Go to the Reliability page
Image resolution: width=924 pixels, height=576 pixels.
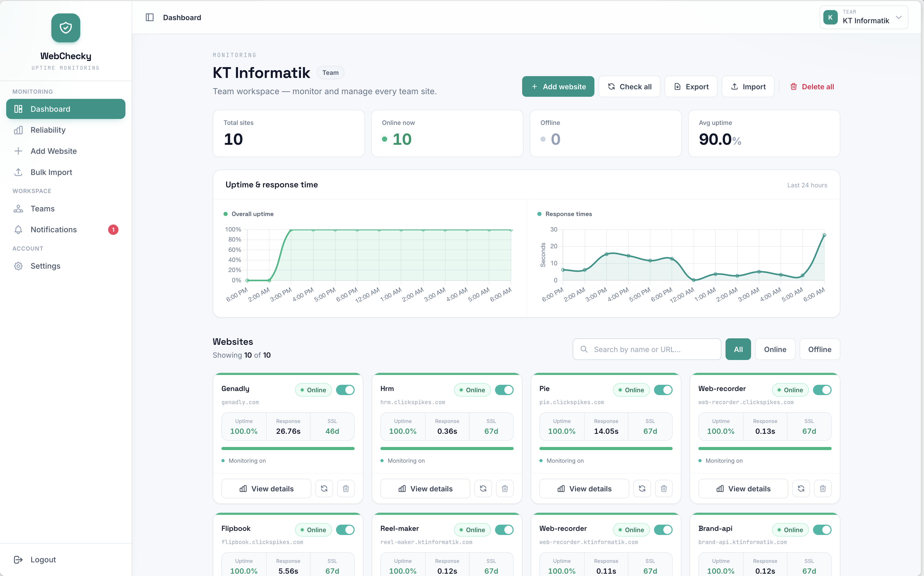pyautogui.click(x=66, y=130)
